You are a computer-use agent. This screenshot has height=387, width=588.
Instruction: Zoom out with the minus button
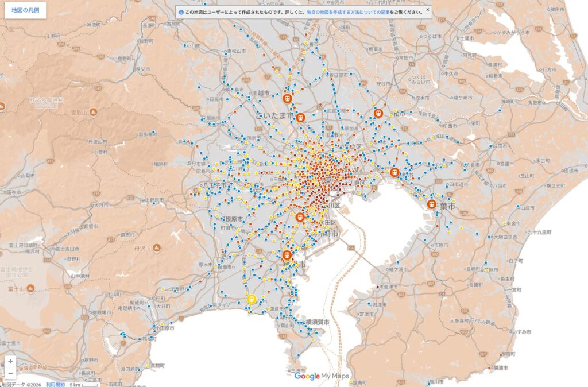[x=10, y=373]
